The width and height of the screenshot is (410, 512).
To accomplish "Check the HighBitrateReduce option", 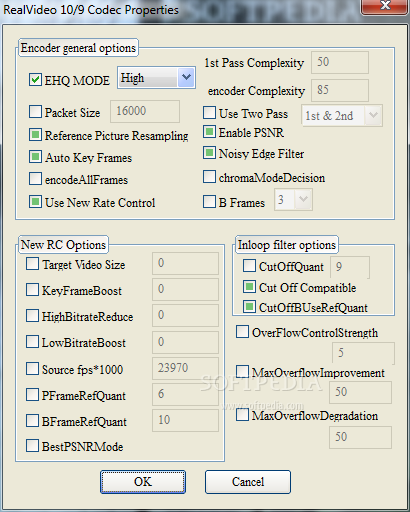I will pyautogui.click(x=32, y=316).
